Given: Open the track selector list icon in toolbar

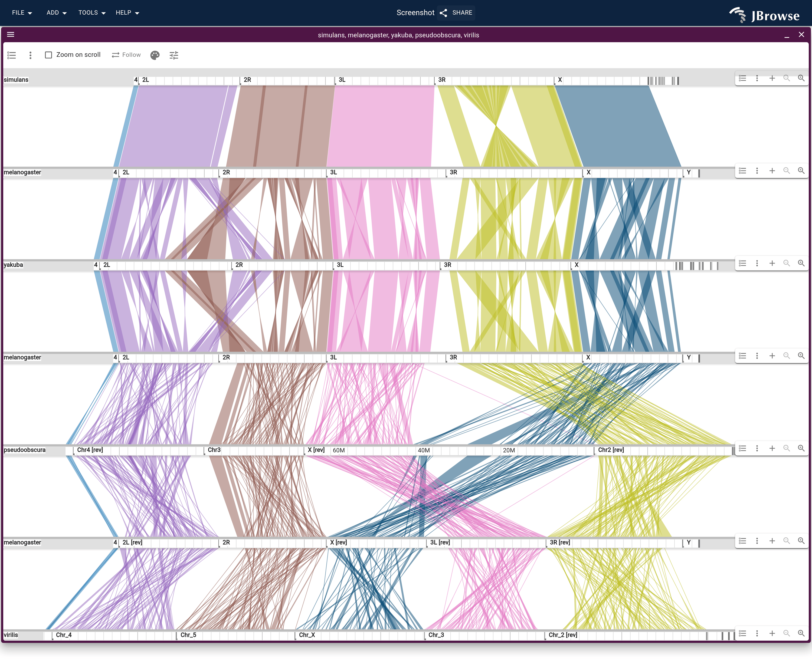Looking at the screenshot, I should tap(12, 55).
